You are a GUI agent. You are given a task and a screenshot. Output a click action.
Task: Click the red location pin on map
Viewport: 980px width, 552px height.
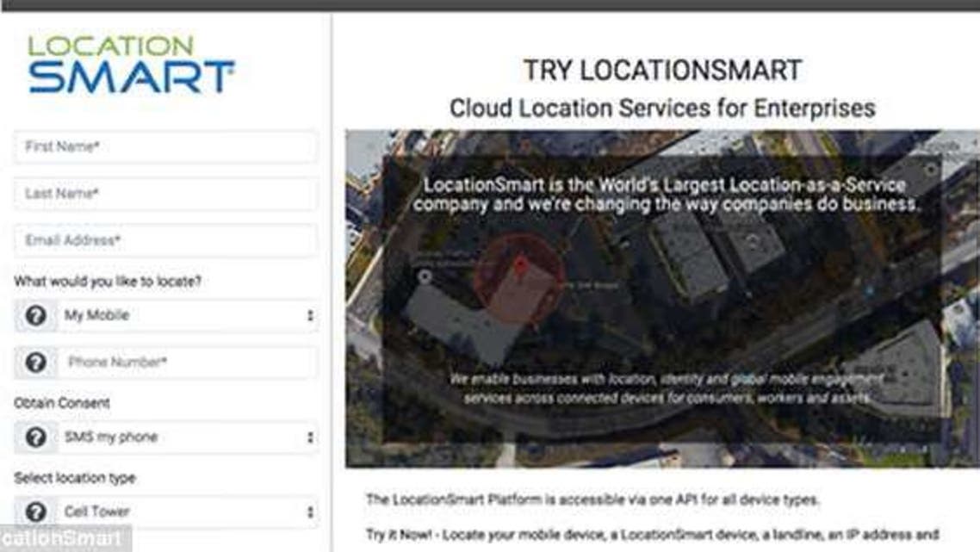(x=520, y=268)
